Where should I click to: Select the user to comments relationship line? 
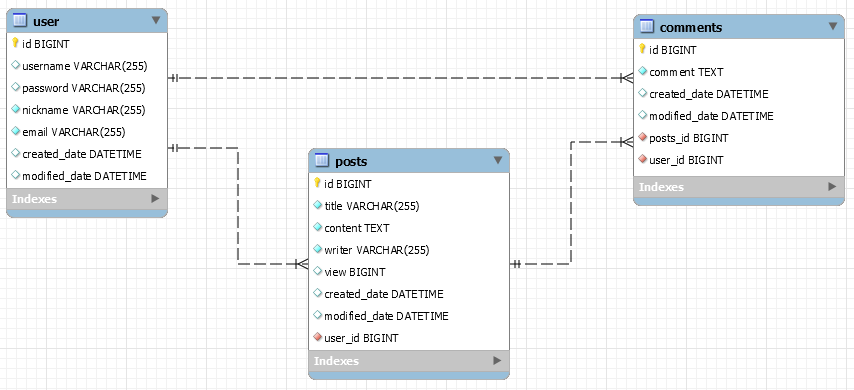400,78
